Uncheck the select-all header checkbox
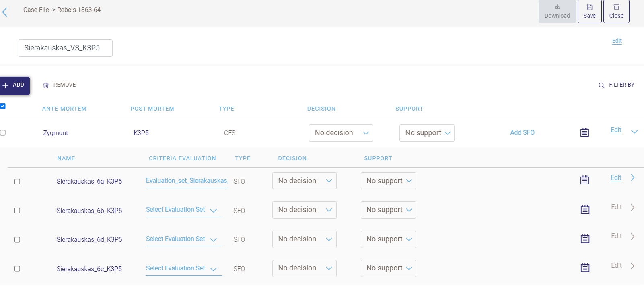The height and width of the screenshot is (291, 644). point(3,106)
